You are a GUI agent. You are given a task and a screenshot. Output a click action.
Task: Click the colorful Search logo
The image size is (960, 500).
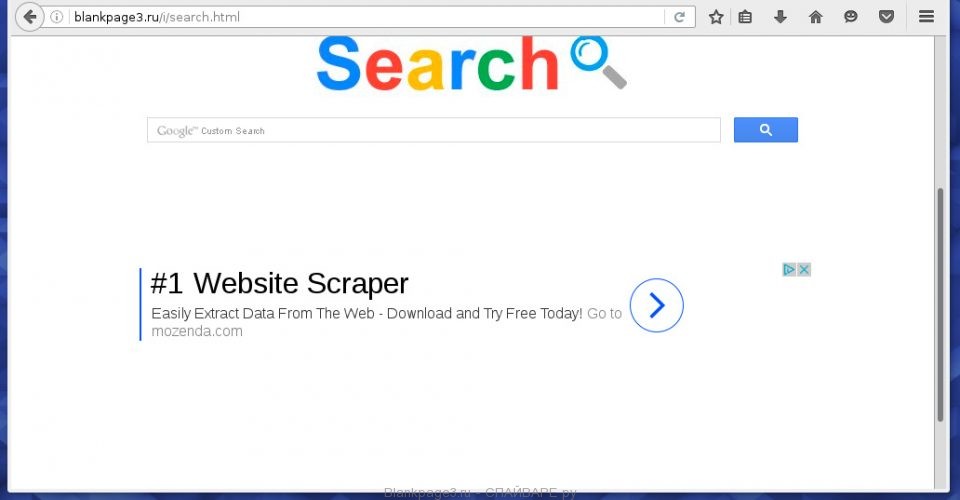[x=471, y=64]
